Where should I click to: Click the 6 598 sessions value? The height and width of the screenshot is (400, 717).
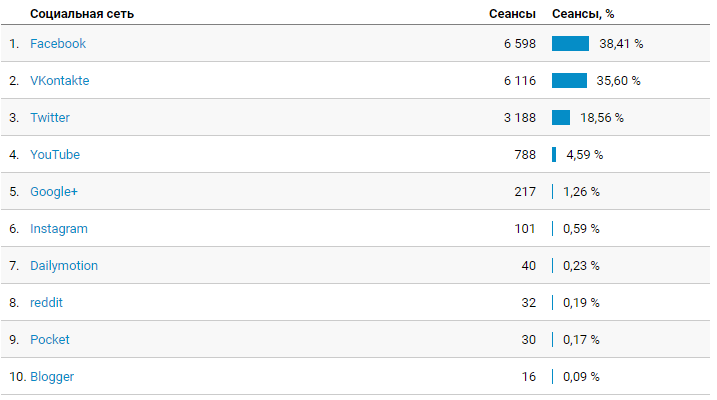pyautogui.click(x=519, y=43)
